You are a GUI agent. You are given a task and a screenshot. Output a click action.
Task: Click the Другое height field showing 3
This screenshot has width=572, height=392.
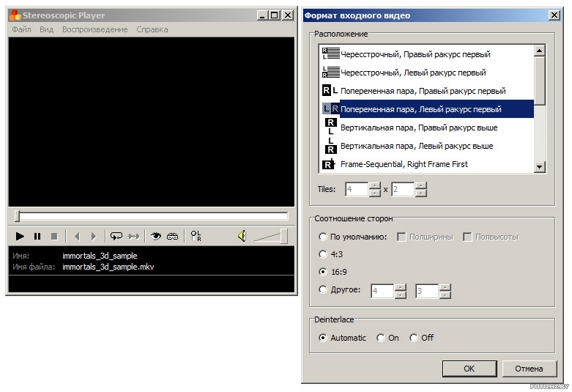427,291
